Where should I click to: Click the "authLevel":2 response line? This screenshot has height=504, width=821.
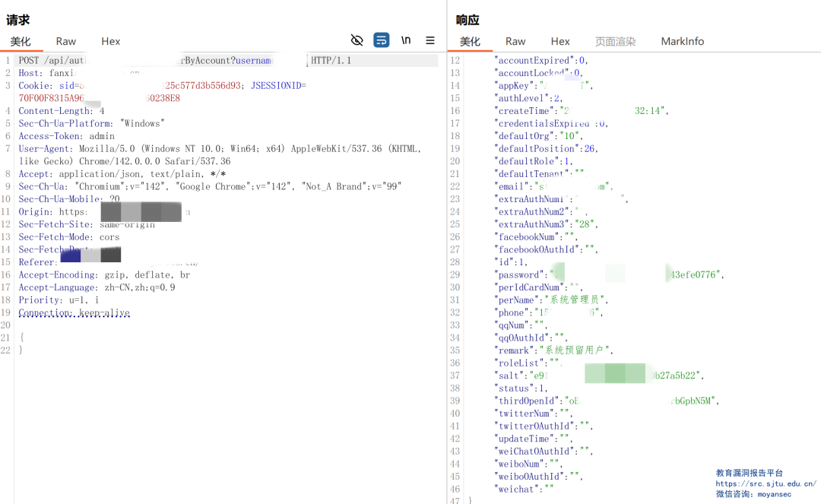point(529,98)
